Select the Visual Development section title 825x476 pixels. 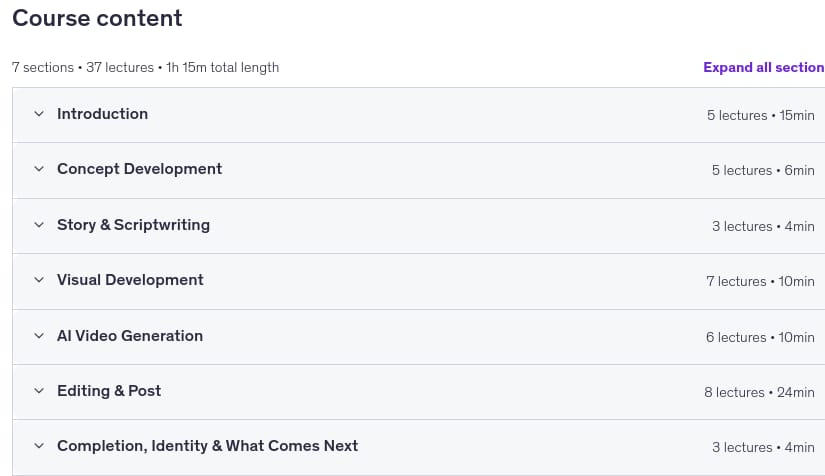pos(130,280)
